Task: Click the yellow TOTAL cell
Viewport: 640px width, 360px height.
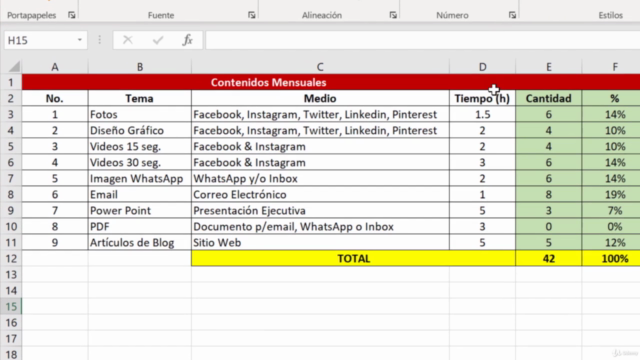Action: coord(353,258)
